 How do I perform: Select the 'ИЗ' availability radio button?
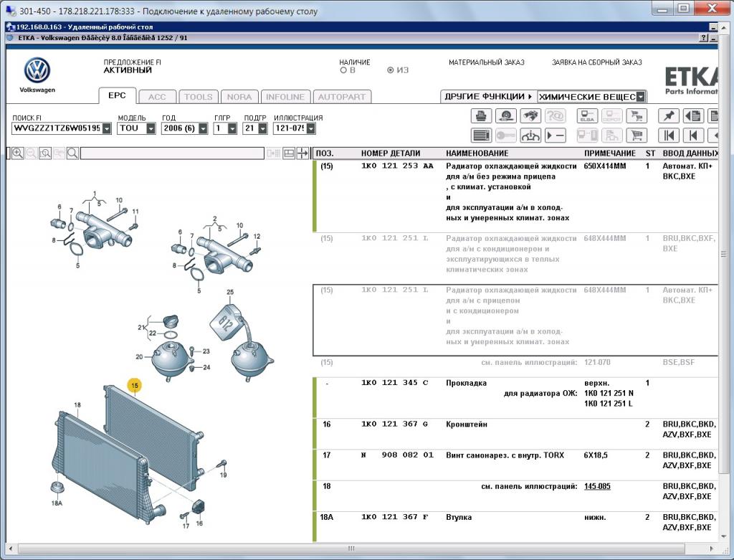tap(391, 70)
